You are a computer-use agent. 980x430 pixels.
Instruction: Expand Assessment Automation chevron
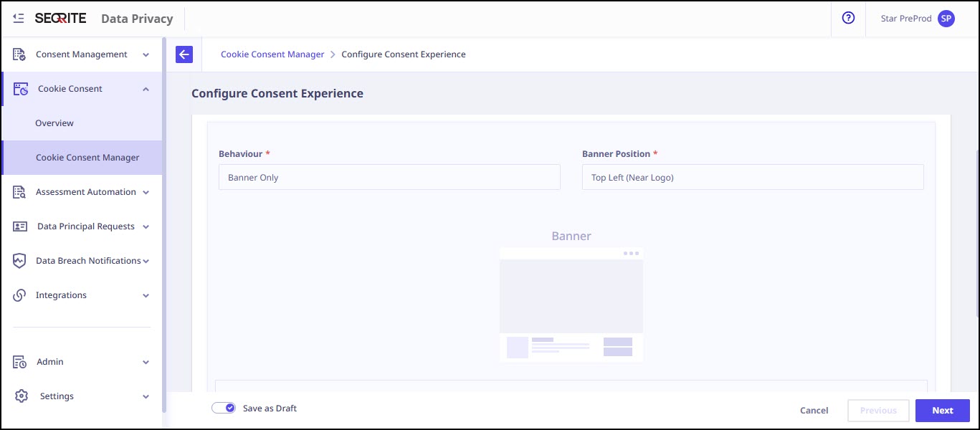pyautogui.click(x=146, y=192)
